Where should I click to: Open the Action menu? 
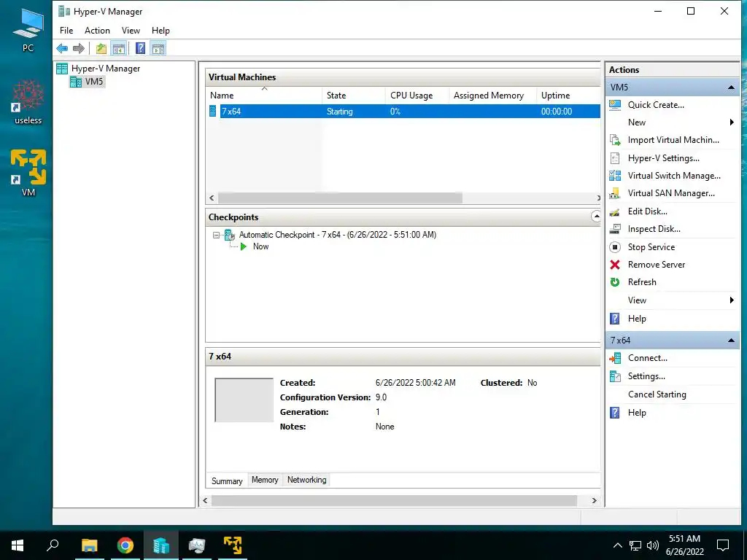coord(97,31)
